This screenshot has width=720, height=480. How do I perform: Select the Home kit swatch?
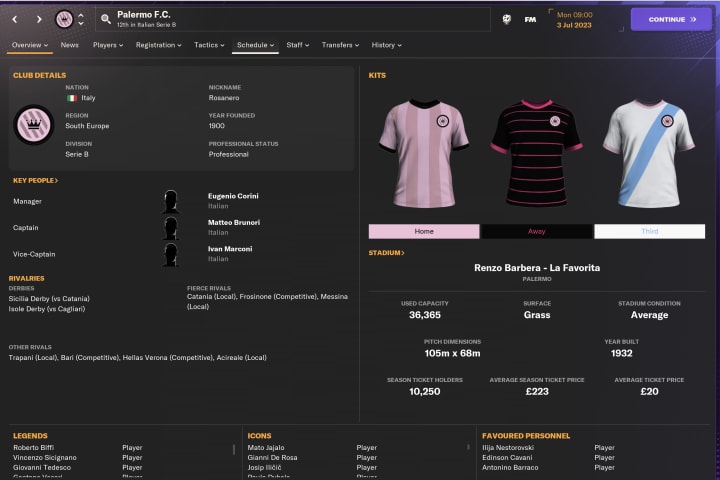click(x=424, y=231)
